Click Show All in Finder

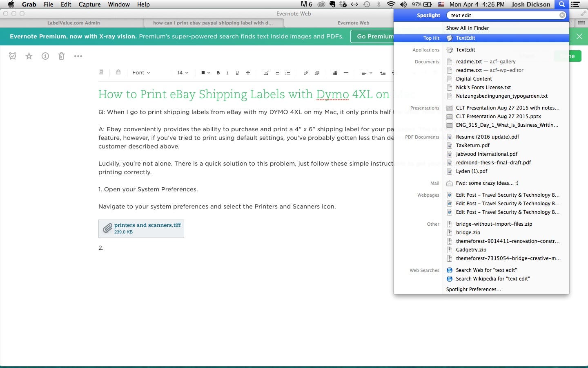click(468, 28)
